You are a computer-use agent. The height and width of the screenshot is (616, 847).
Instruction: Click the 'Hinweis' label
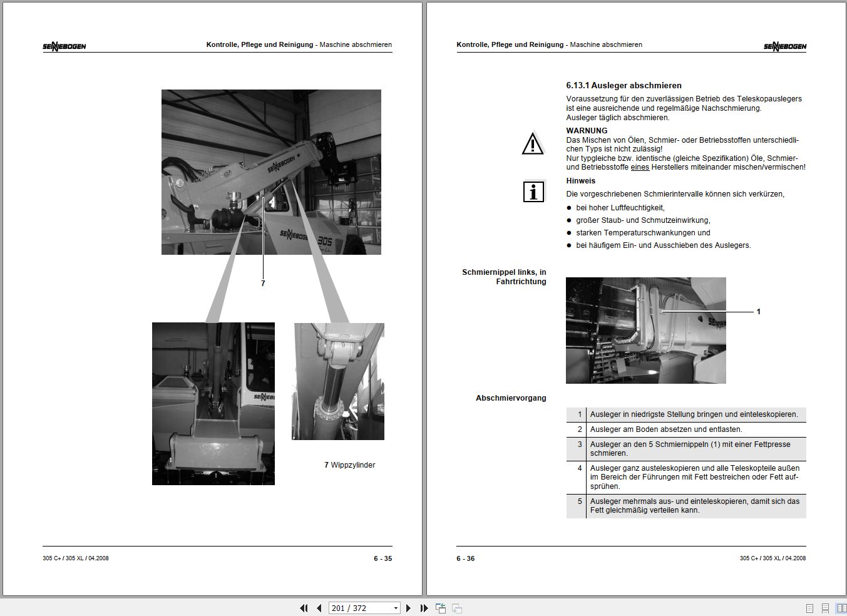581,181
